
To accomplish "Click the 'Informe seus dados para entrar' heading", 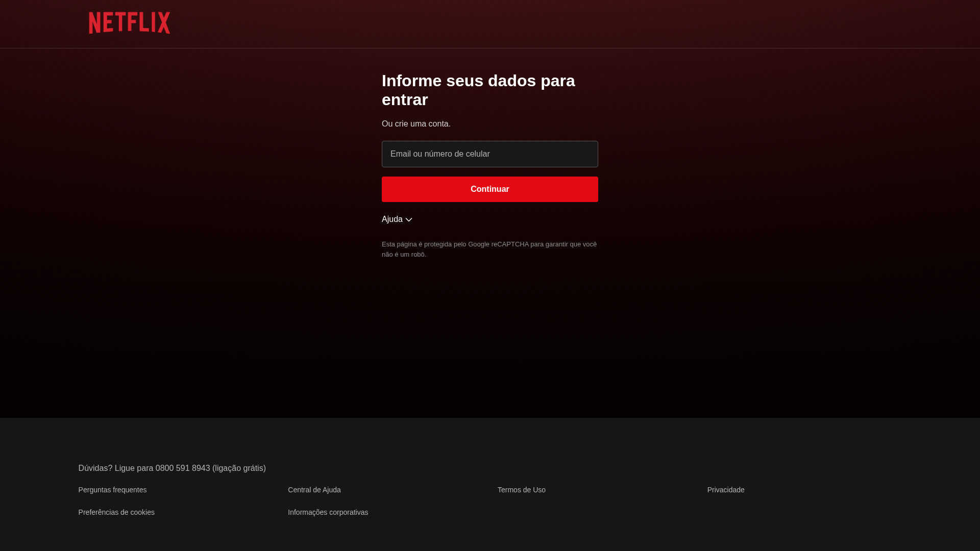I will tap(478, 90).
